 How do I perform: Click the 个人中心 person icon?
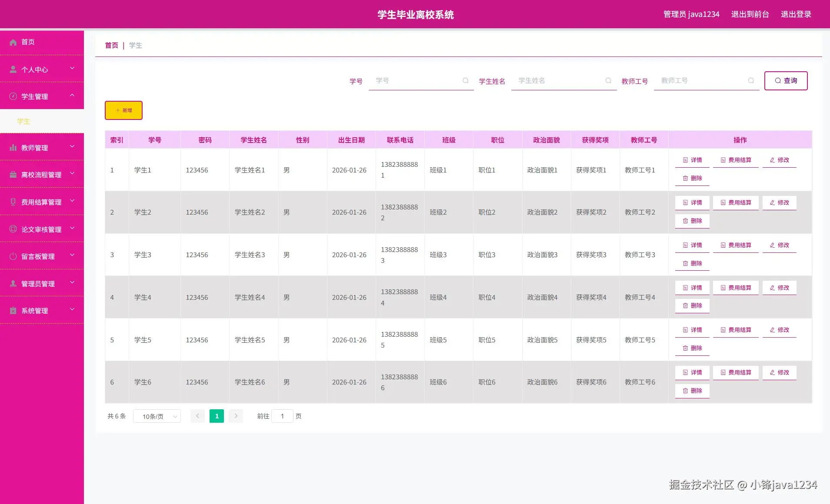(x=13, y=70)
